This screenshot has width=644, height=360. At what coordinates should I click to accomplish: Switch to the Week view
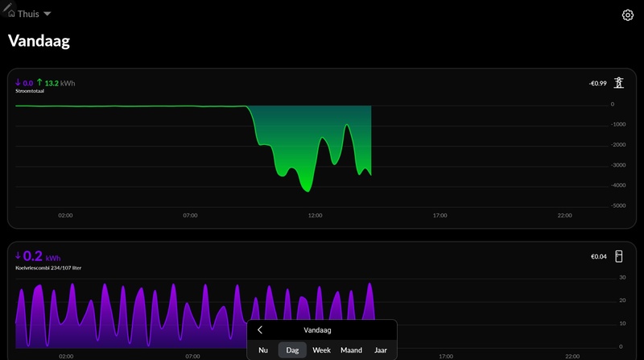[x=321, y=350]
